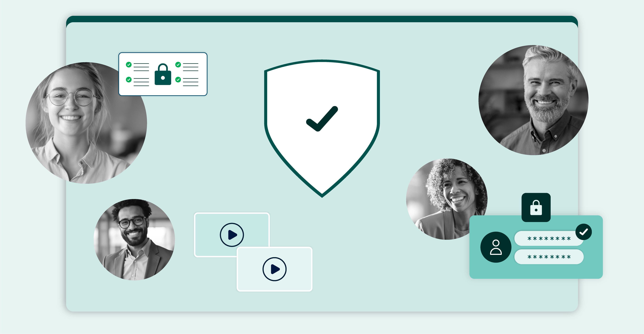This screenshot has width=644, height=334.
Task: Click the second masked password field
Action: point(549,257)
